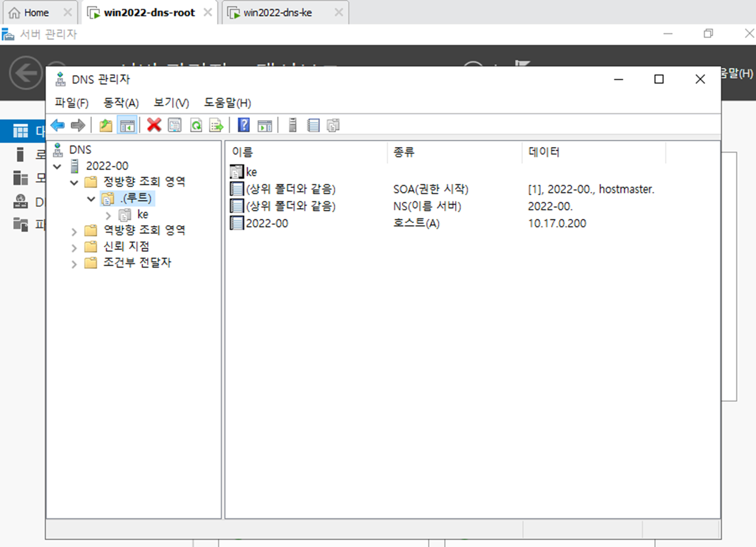Click the NS record row icon
This screenshot has height=547, width=756.
(x=237, y=206)
